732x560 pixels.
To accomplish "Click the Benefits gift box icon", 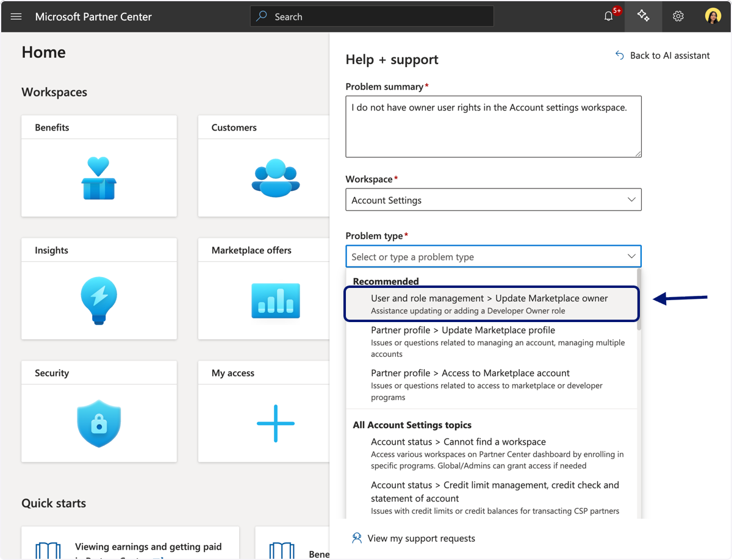I will tap(99, 178).
